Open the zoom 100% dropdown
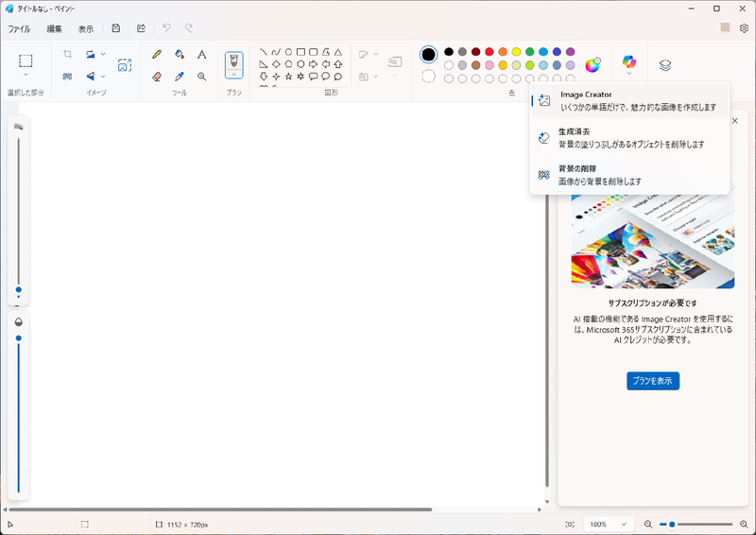 pyautogui.click(x=608, y=525)
